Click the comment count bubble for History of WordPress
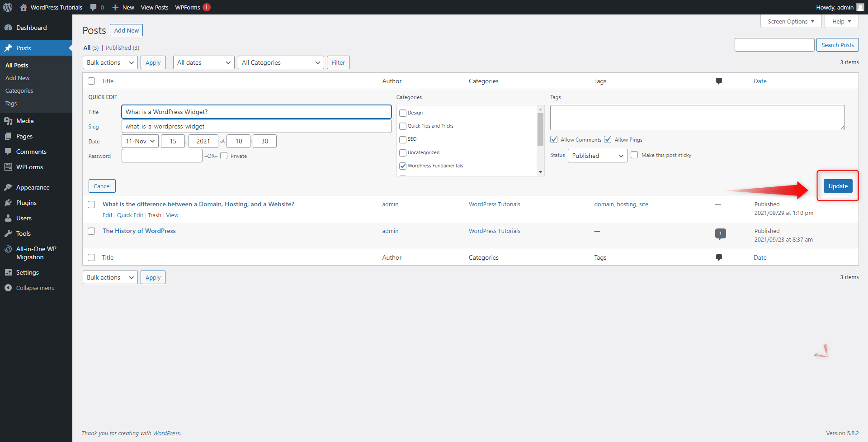This screenshot has height=442, width=868. pos(720,234)
